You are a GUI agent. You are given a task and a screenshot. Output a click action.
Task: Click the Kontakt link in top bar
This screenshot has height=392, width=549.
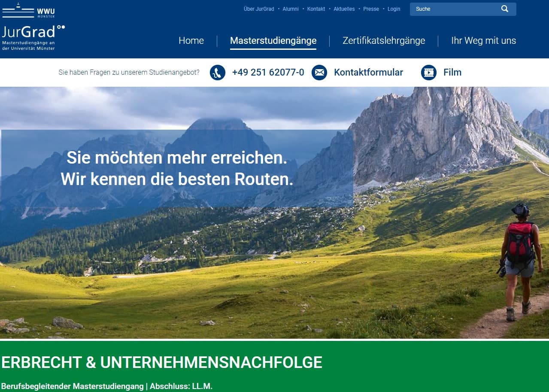(x=316, y=9)
